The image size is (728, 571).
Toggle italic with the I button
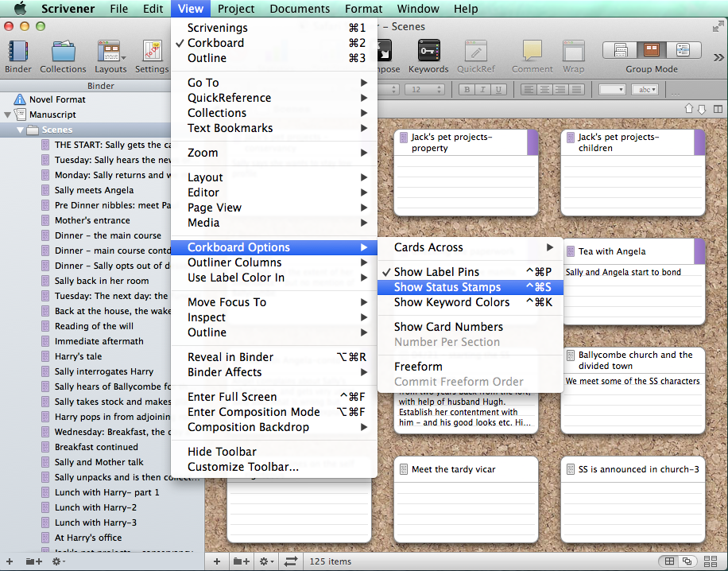coord(483,90)
